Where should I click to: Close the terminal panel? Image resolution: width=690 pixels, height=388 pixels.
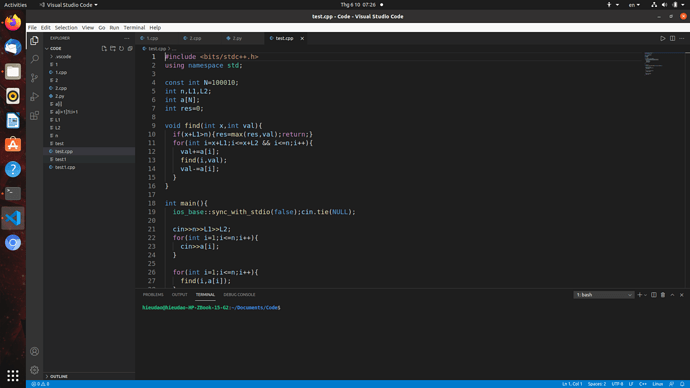[x=682, y=295]
